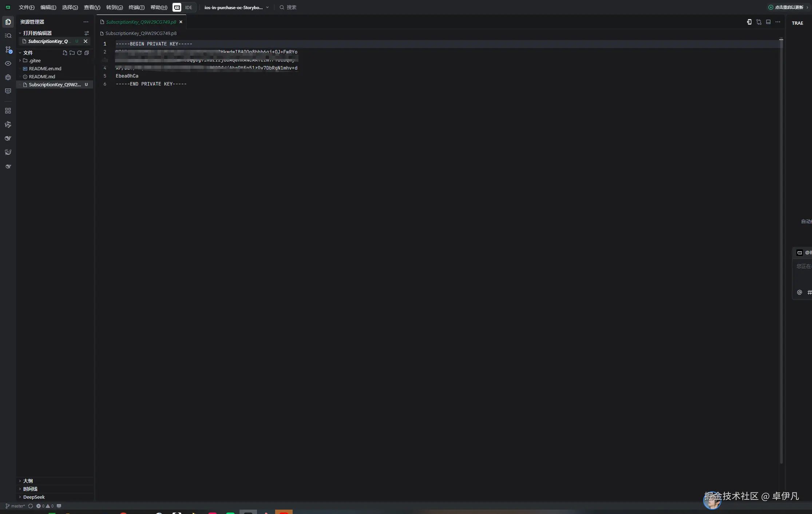Open the 文件(F) menu
The height and width of the screenshot is (514, 812).
(27, 7)
